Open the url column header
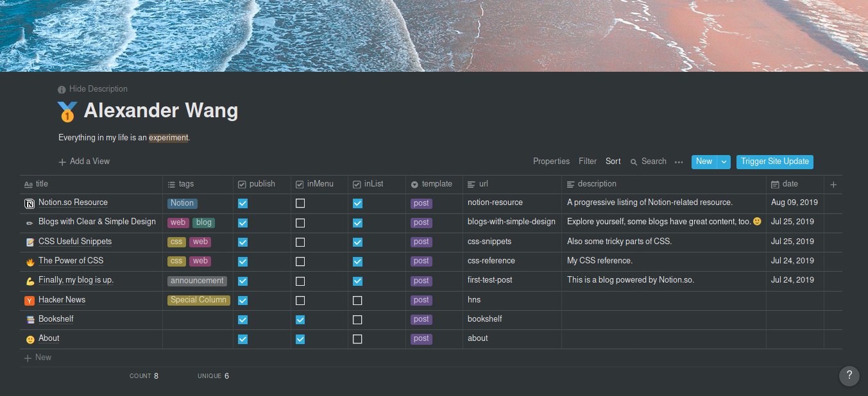 [512, 184]
